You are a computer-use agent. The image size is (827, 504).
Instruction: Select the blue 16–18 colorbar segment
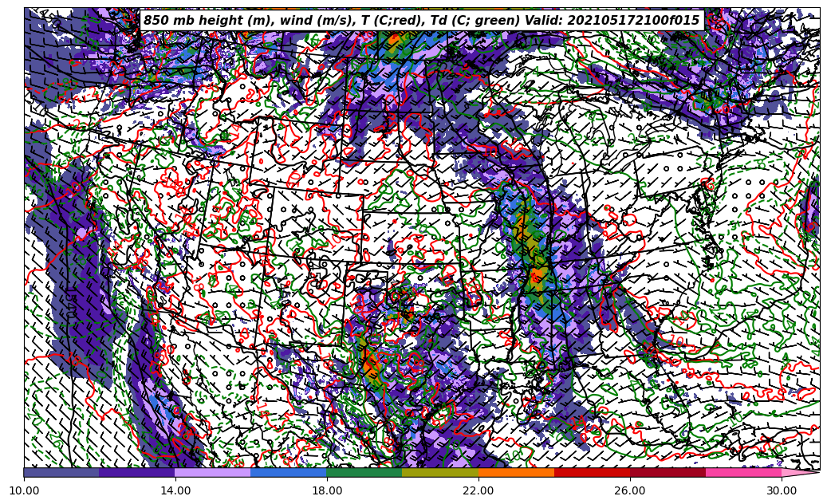pyautogui.click(x=289, y=472)
